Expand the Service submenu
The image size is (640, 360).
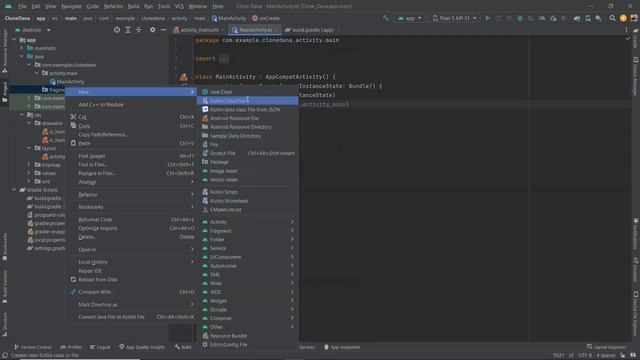click(x=248, y=248)
